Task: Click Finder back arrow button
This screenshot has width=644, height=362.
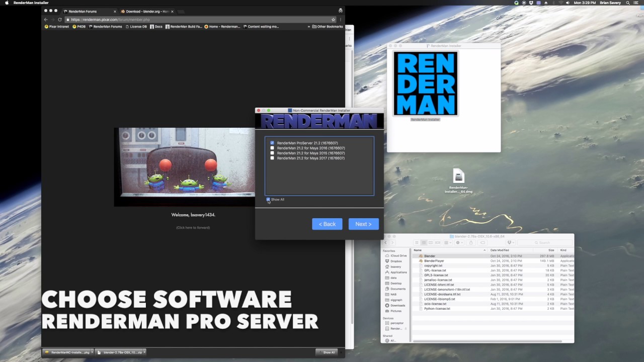Action: [x=386, y=242]
